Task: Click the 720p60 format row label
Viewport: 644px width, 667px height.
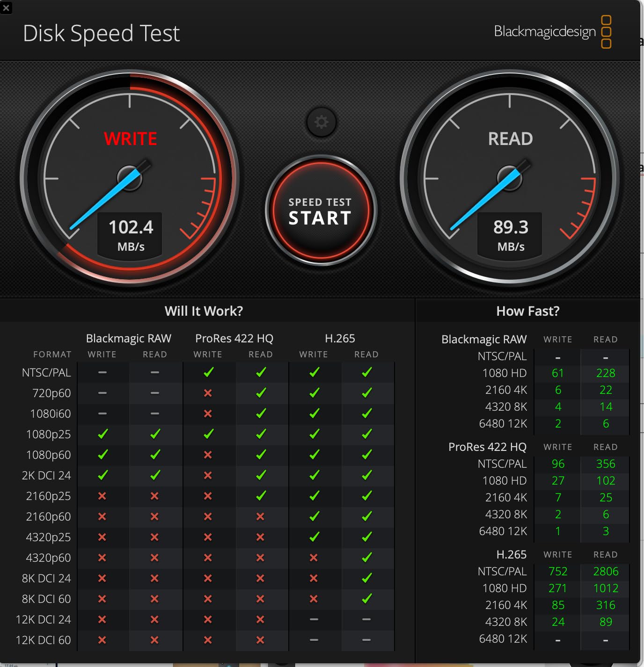Action: (51, 393)
